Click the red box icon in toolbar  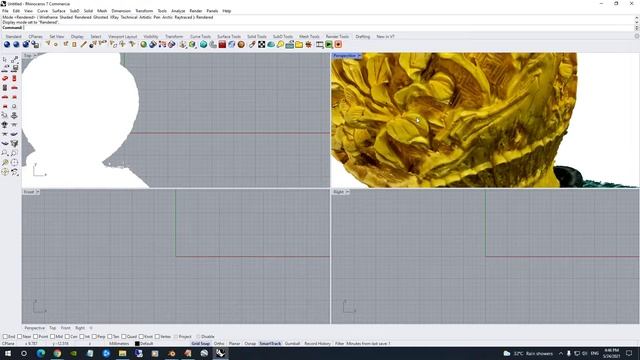(222, 44)
